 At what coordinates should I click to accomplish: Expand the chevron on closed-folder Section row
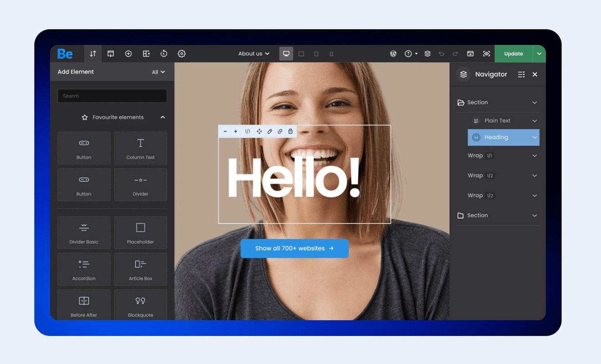(535, 215)
